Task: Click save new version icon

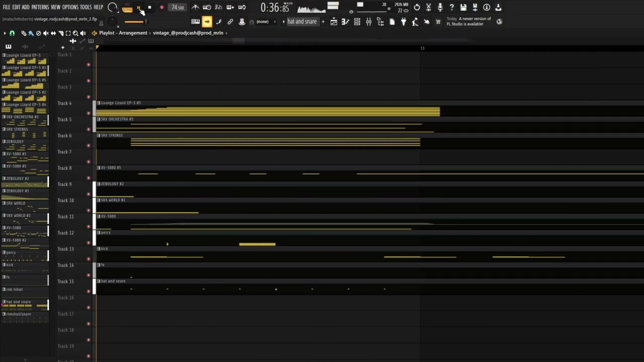Action: pos(475,7)
